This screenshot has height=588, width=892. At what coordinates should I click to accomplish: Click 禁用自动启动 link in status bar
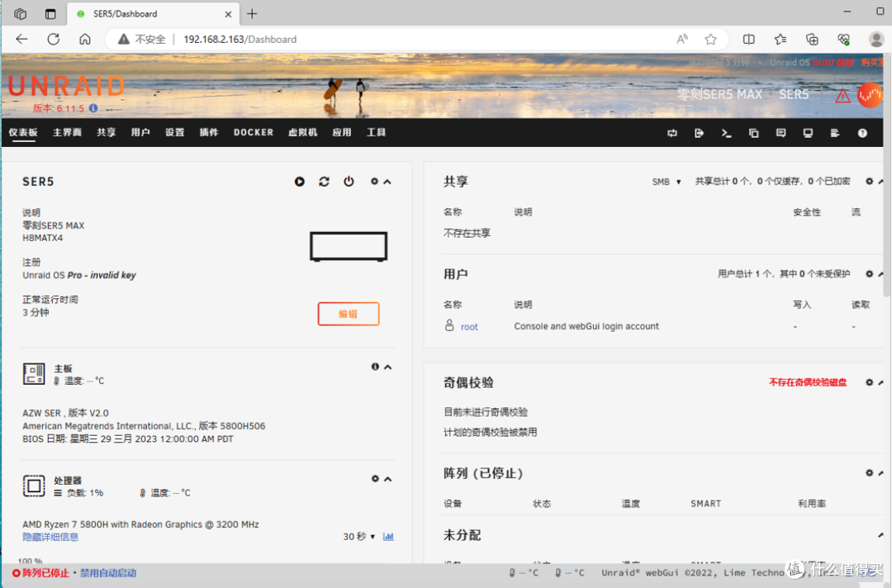(x=108, y=572)
